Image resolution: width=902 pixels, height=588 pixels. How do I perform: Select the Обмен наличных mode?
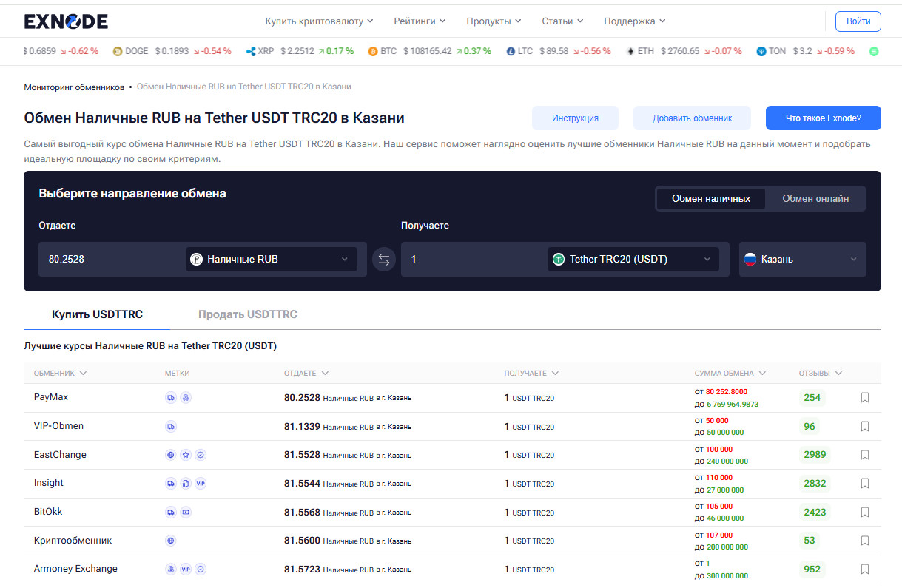point(710,199)
